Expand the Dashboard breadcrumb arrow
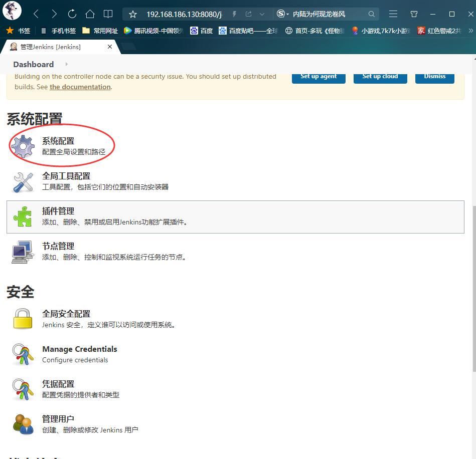 point(67,64)
